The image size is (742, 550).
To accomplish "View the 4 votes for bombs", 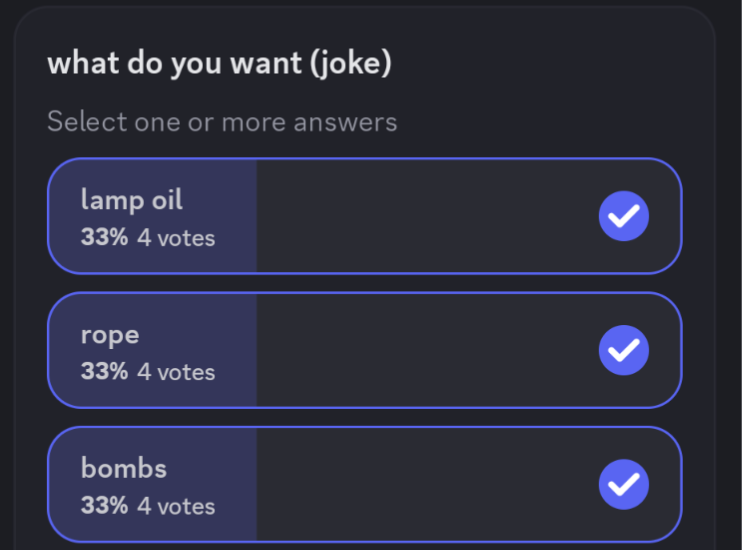I will [x=176, y=506].
